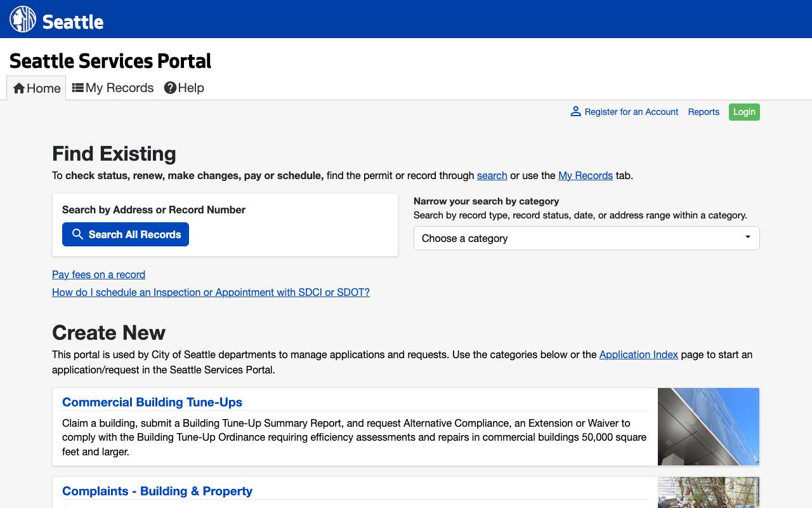Screen dimensions: 812x508
Task: Click the Complaints - Building & Property image
Action: [x=709, y=493]
